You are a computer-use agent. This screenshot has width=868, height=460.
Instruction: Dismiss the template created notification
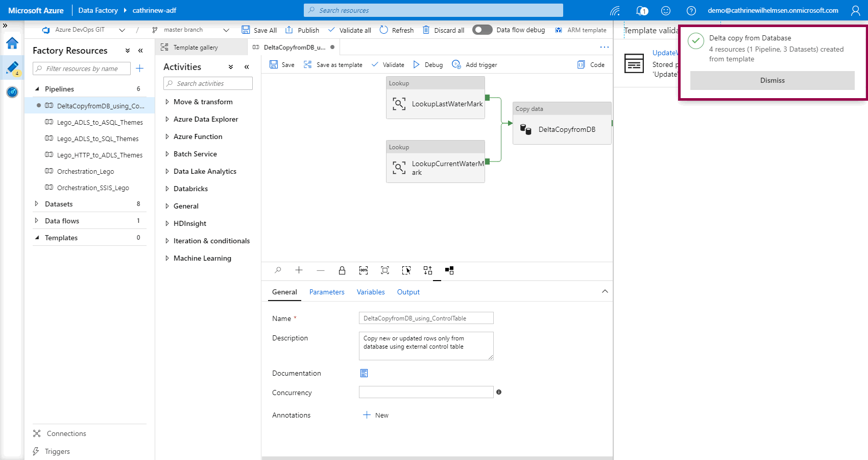pos(772,80)
